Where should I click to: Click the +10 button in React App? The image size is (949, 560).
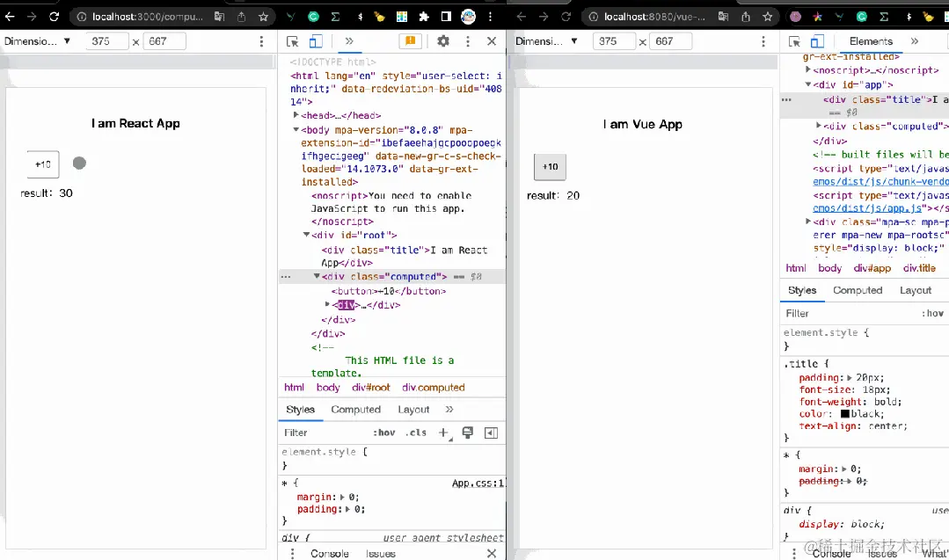(x=43, y=164)
